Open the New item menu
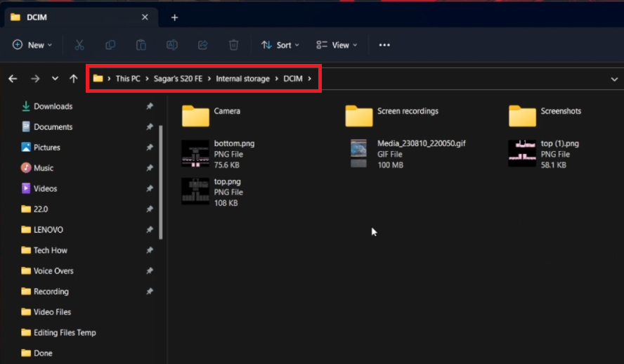The width and height of the screenshot is (624, 364). click(33, 45)
